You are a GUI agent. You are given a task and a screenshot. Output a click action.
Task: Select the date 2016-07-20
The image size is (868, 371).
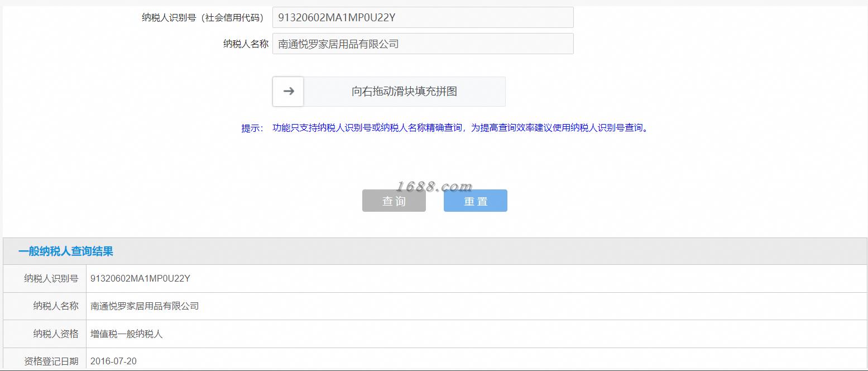click(113, 361)
